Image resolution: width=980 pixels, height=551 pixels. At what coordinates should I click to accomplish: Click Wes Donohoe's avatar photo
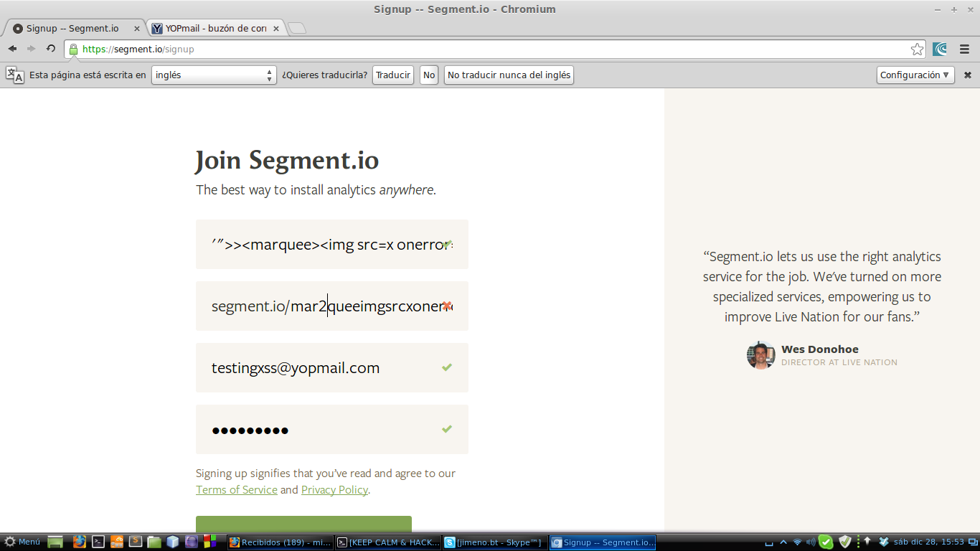760,355
